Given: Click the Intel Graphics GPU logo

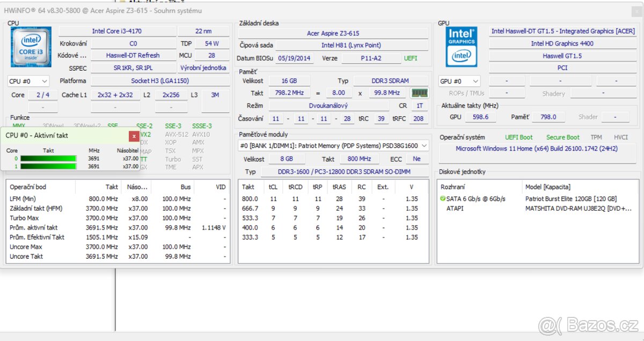Looking at the screenshot, I should coord(462,47).
